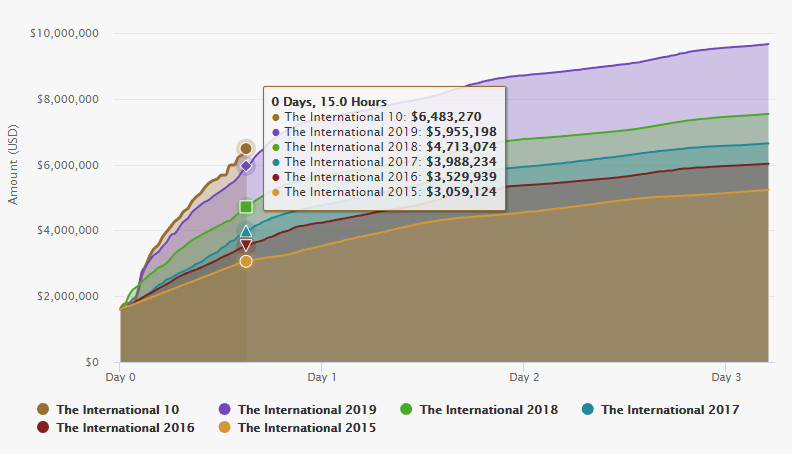Click the tooltip header '0 Days, 15.0 Hours'
792x454 pixels.
[329, 102]
